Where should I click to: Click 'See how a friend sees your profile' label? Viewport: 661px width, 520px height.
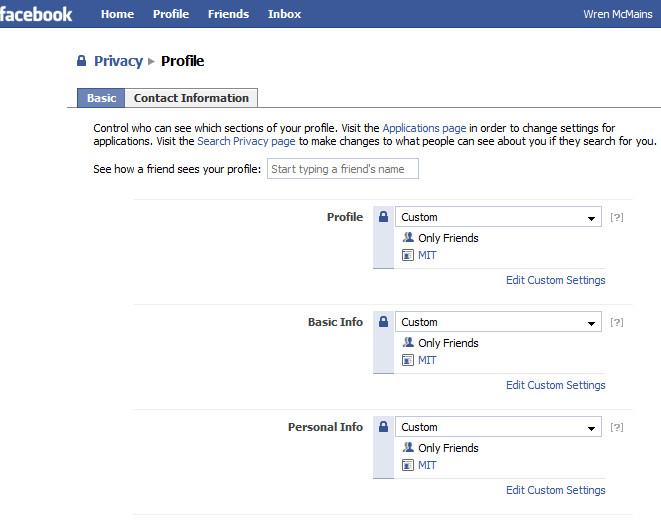(177, 169)
